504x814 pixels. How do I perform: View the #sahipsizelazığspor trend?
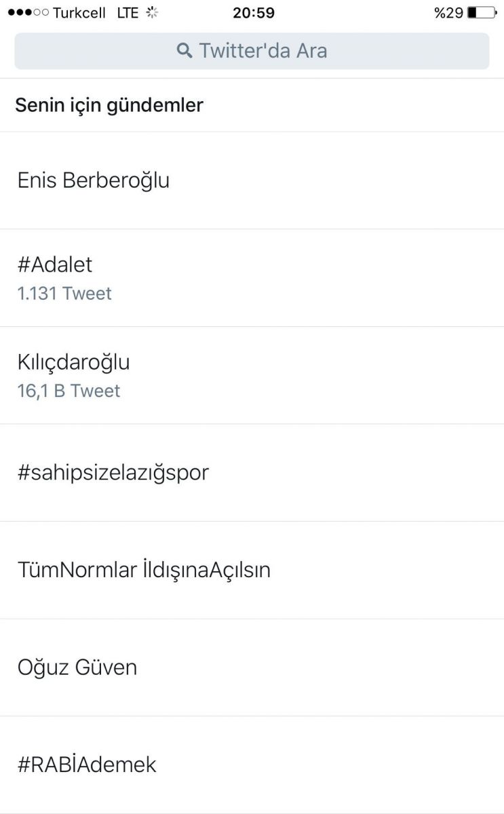(x=113, y=473)
